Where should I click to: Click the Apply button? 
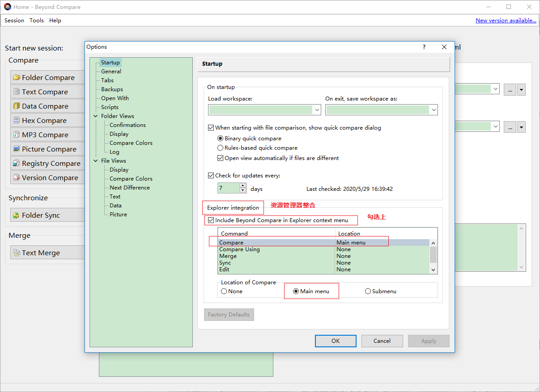(429, 341)
